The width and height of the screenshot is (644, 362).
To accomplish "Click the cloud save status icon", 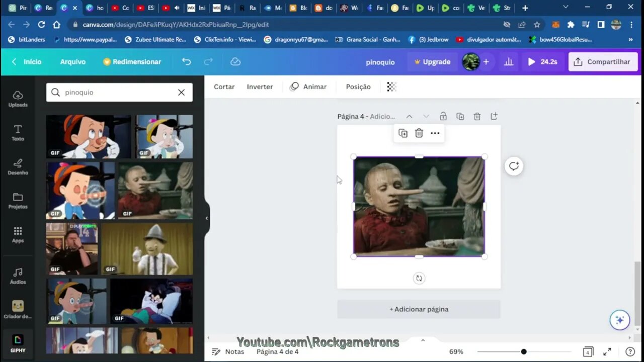I will (x=235, y=61).
